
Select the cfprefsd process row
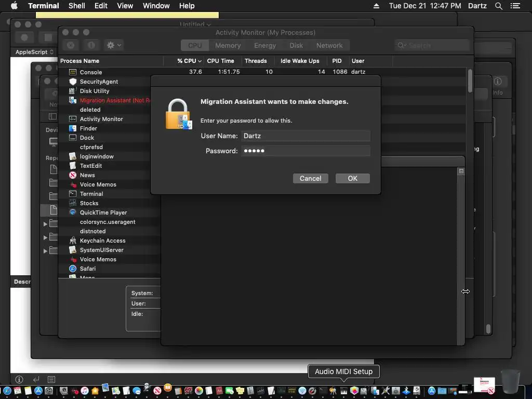104,147
